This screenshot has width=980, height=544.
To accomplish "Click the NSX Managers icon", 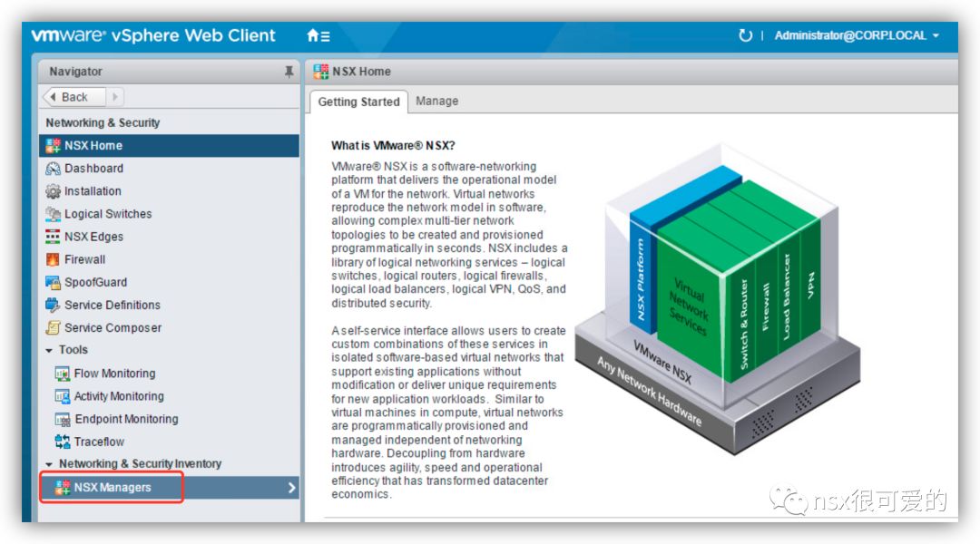I will click(62, 488).
